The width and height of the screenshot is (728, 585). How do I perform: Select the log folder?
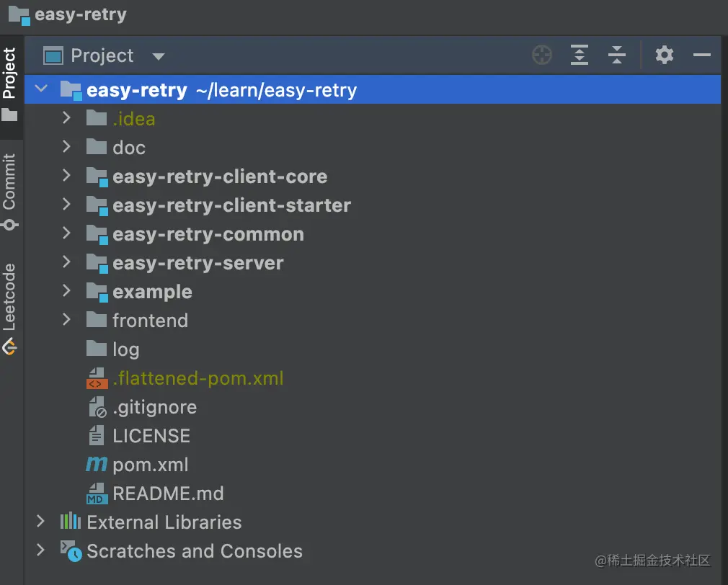(x=126, y=350)
